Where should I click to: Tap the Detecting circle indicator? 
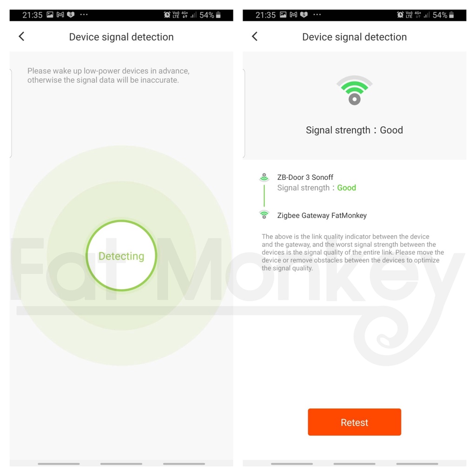tap(121, 256)
